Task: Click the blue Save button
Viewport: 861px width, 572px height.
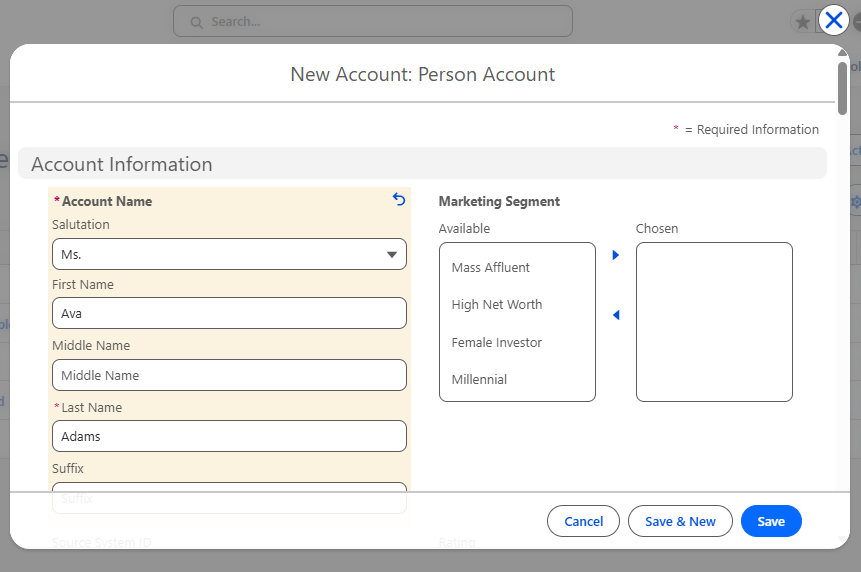Action: 771,521
